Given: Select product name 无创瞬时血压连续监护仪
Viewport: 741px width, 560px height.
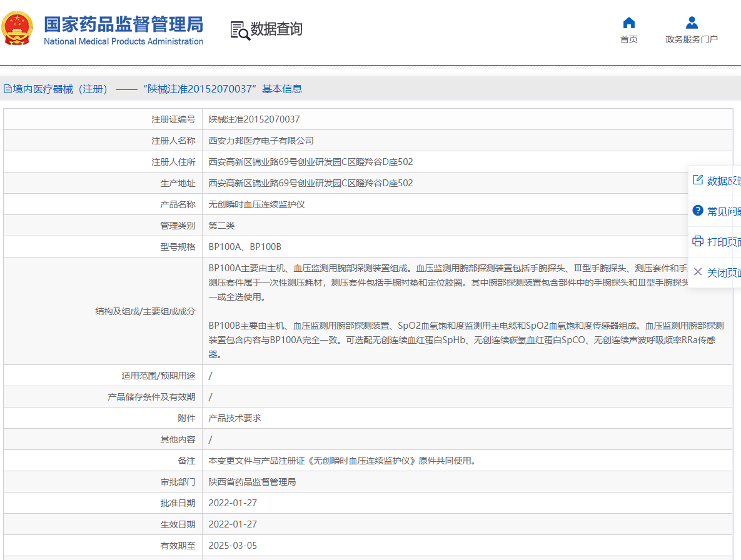Looking at the screenshot, I should (256, 204).
